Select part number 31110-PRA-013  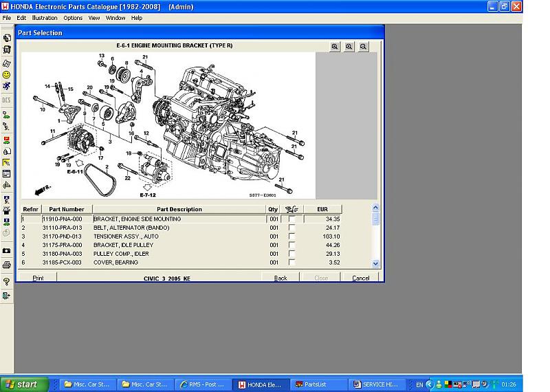[x=62, y=228]
